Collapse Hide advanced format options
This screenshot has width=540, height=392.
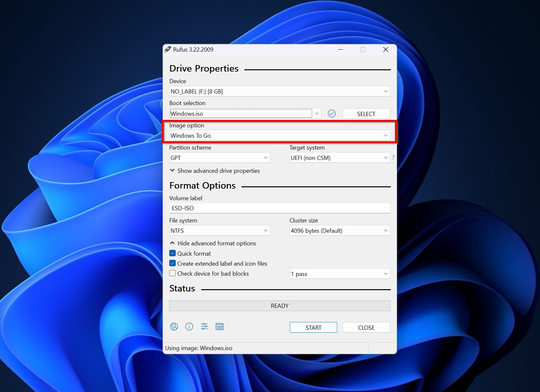[x=213, y=243]
